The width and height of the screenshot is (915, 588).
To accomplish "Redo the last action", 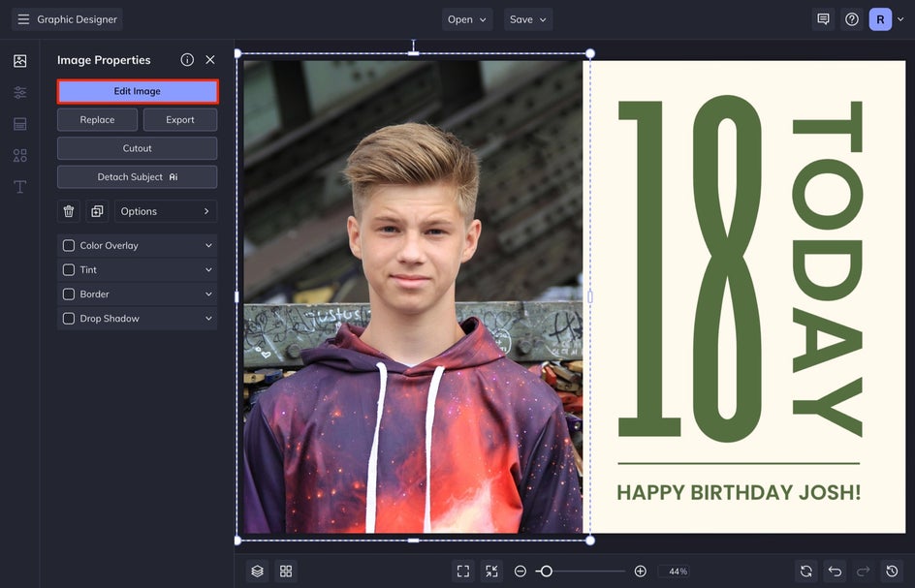I will [863, 572].
